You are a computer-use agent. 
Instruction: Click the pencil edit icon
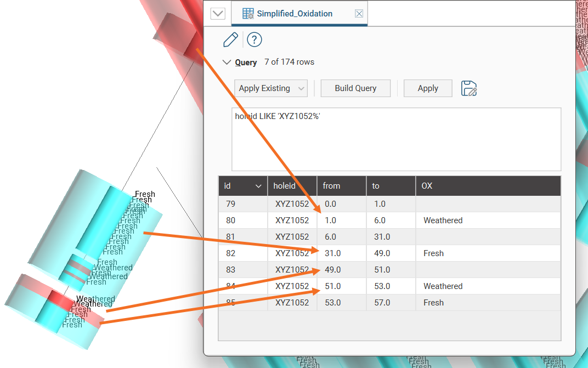click(230, 39)
